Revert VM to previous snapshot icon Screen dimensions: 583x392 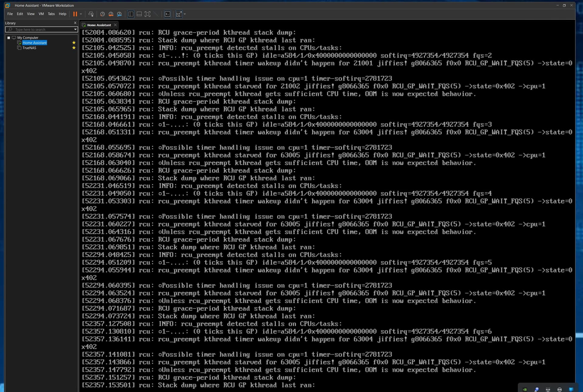(x=111, y=14)
